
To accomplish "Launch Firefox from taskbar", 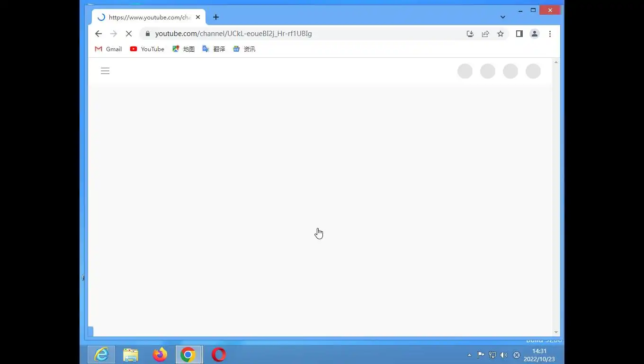I will [x=160, y=355].
